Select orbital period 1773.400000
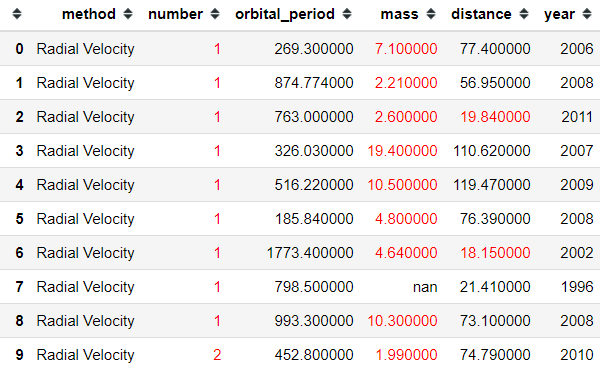The width and height of the screenshot is (611, 369). (310, 252)
